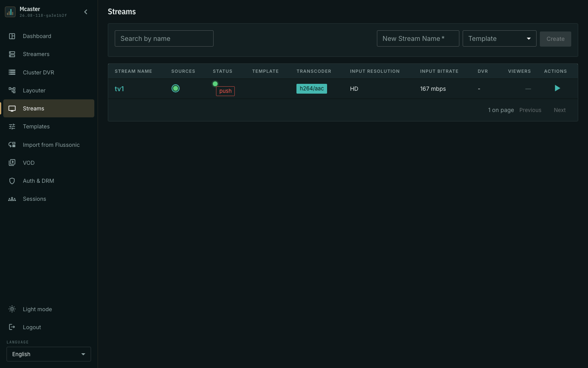588x368 pixels.
Task: Click the Status column header
Action: (x=223, y=71)
